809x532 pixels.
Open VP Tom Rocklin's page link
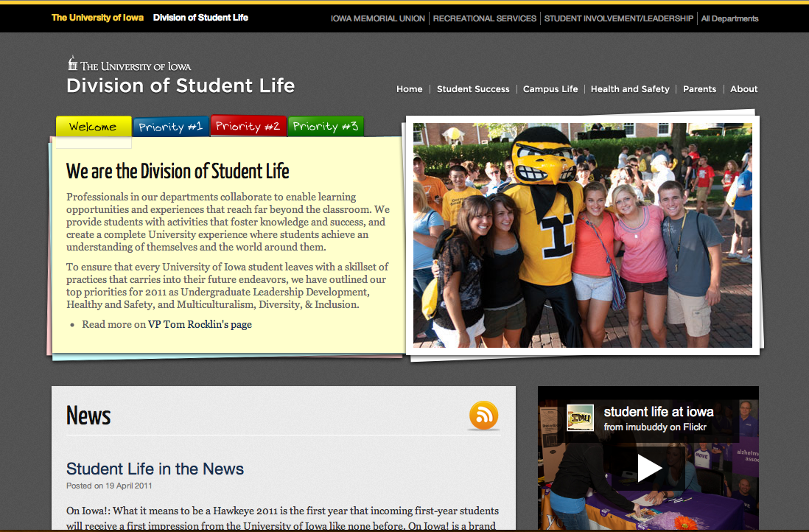(200, 324)
